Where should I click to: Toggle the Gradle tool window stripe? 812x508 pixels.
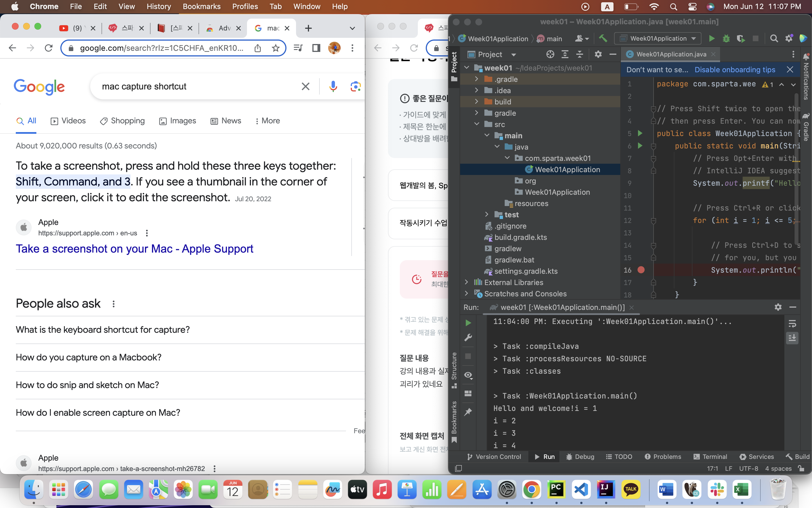click(x=806, y=127)
